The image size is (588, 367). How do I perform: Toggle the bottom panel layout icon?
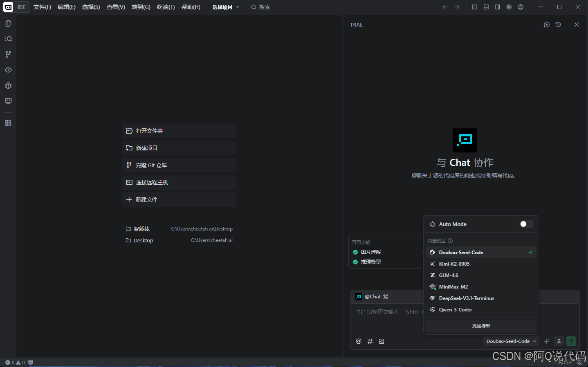[486, 7]
